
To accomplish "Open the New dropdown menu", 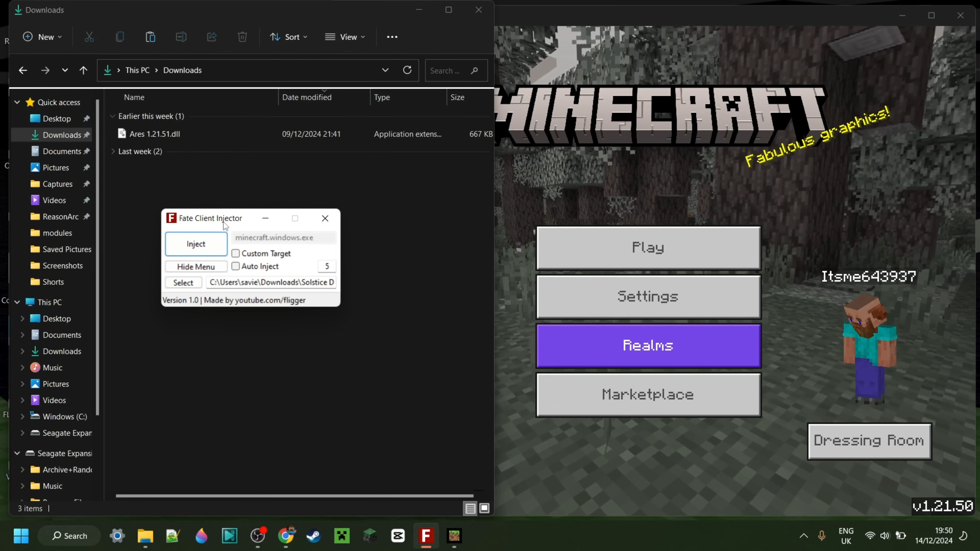I will point(42,37).
